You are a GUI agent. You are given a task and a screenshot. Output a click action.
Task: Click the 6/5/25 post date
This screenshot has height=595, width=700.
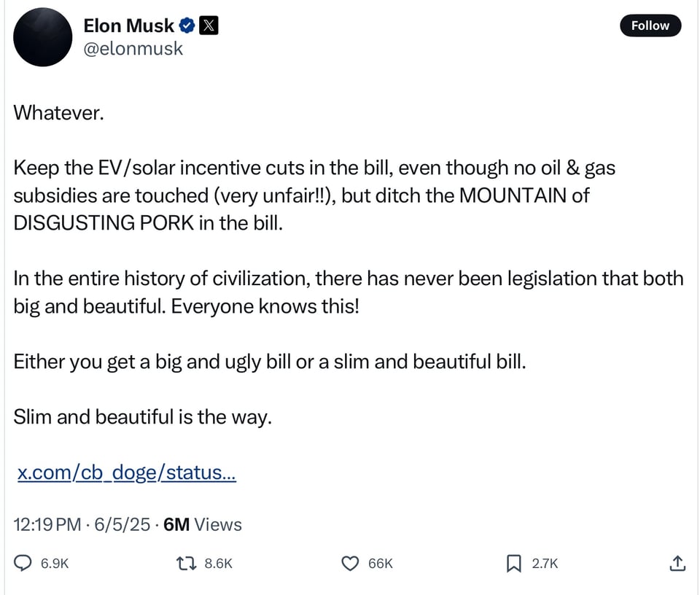[122, 524]
